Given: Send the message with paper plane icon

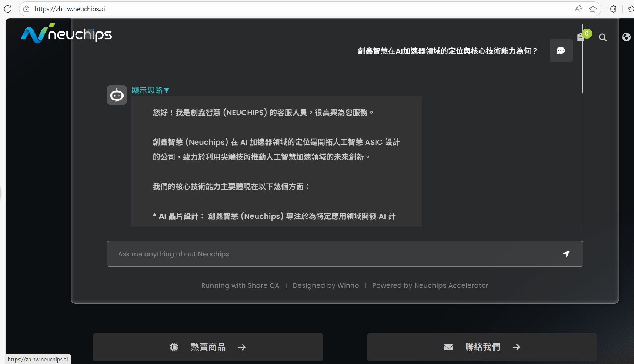Looking at the screenshot, I should click(x=566, y=254).
